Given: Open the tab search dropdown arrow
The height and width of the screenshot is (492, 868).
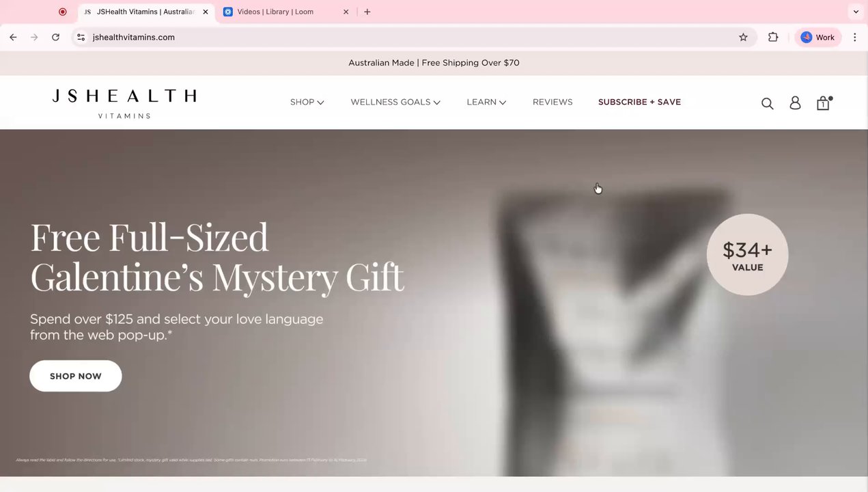Looking at the screenshot, I should (x=856, y=12).
